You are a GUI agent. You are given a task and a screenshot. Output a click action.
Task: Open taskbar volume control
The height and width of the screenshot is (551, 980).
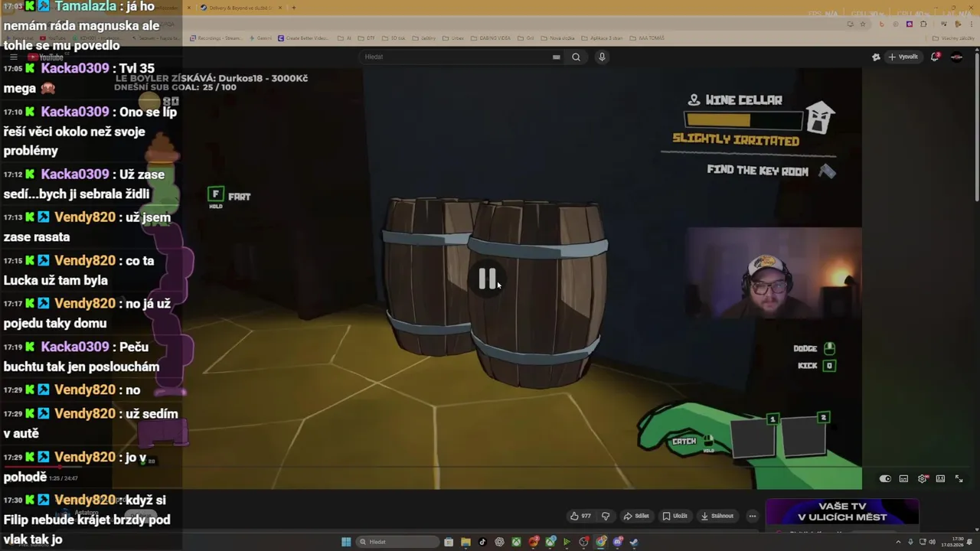pos(932,542)
